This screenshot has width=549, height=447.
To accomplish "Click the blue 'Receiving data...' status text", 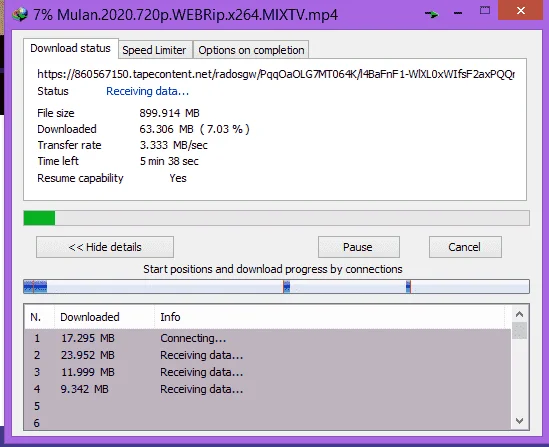I will tap(147, 91).
